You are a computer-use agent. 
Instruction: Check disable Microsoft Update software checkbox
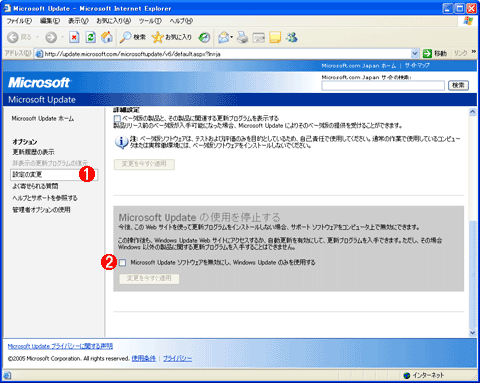click(x=123, y=263)
